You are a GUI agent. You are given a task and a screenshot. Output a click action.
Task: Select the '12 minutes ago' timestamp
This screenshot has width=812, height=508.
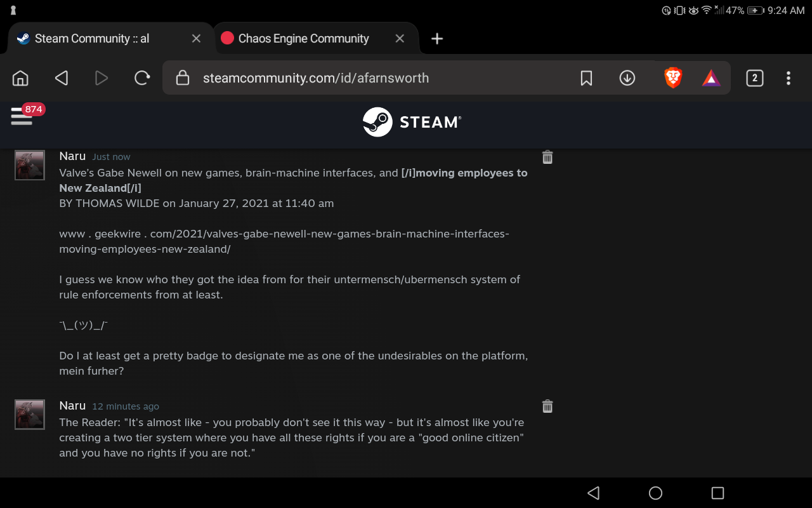point(126,406)
